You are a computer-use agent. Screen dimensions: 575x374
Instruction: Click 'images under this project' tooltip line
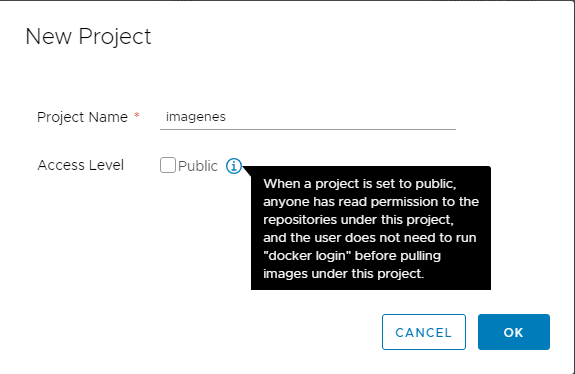(x=344, y=274)
